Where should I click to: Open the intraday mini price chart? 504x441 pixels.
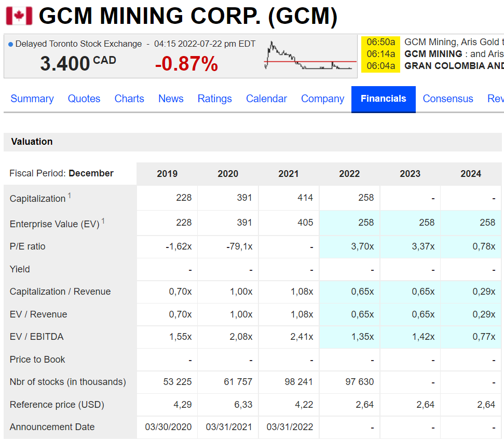pyautogui.click(x=310, y=57)
